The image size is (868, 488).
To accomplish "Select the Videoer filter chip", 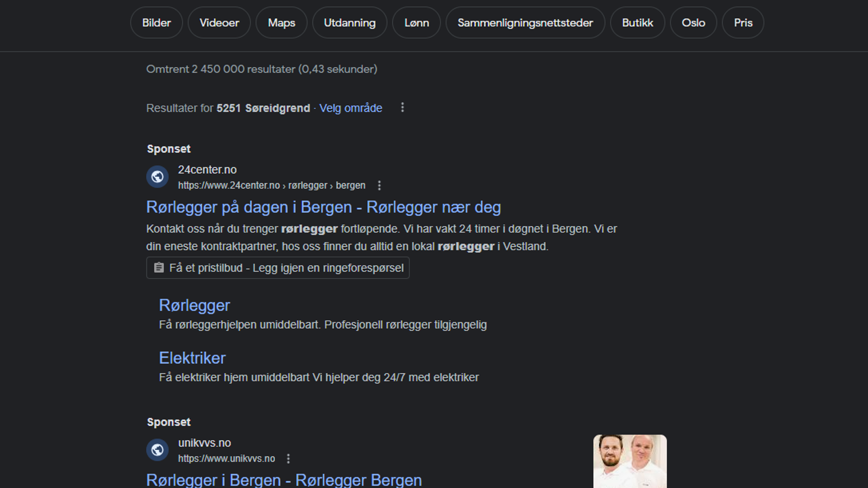I will (219, 23).
